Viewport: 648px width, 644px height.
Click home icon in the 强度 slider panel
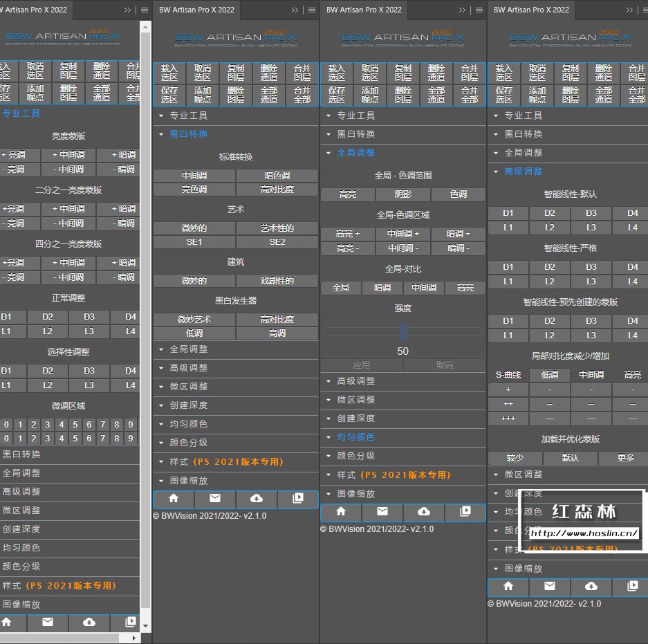coord(341,512)
